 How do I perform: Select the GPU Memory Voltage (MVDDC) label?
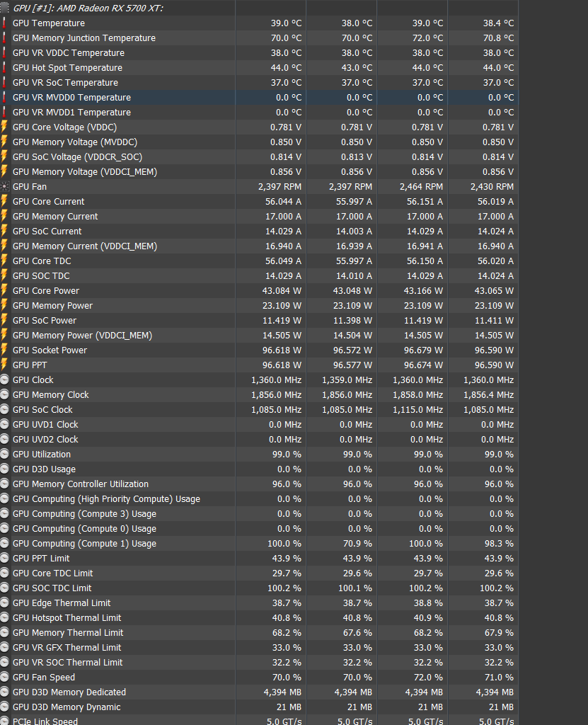pos(75,142)
